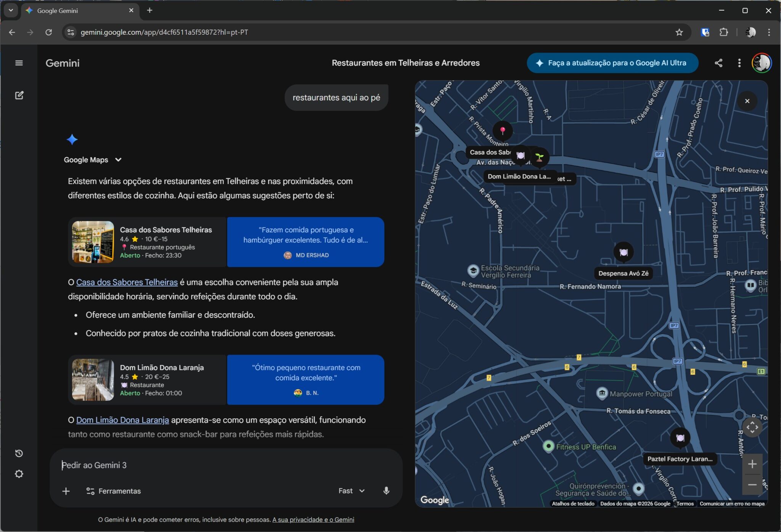Click the Paztel Factory Laran... map label
This screenshot has width=781, height=532.
point(680,459)
